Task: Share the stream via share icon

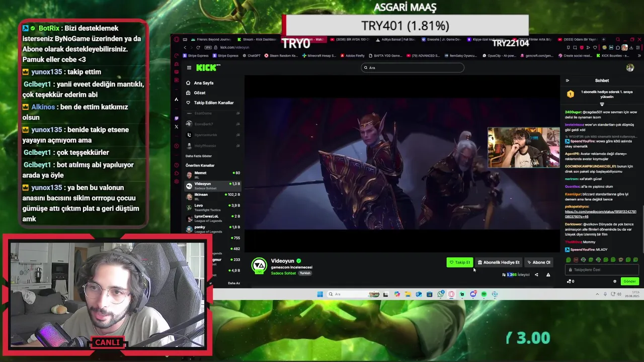Action: 536,275
